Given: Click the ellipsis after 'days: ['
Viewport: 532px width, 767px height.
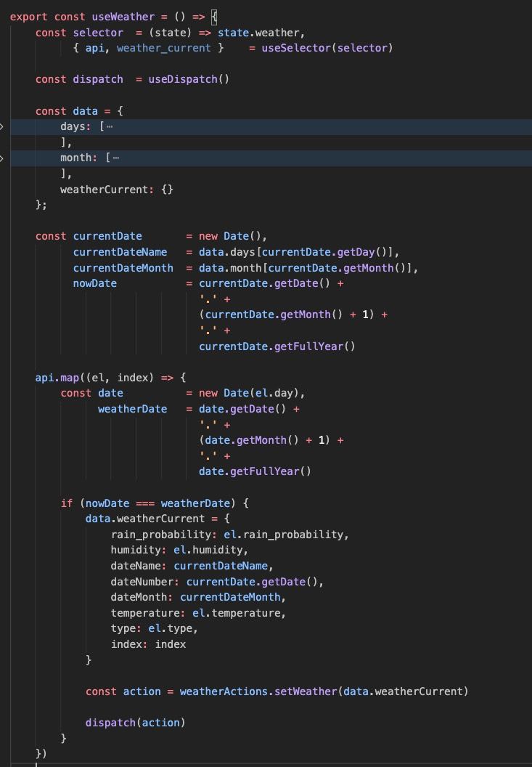Looking at the screenshot, I should [110, 126].
